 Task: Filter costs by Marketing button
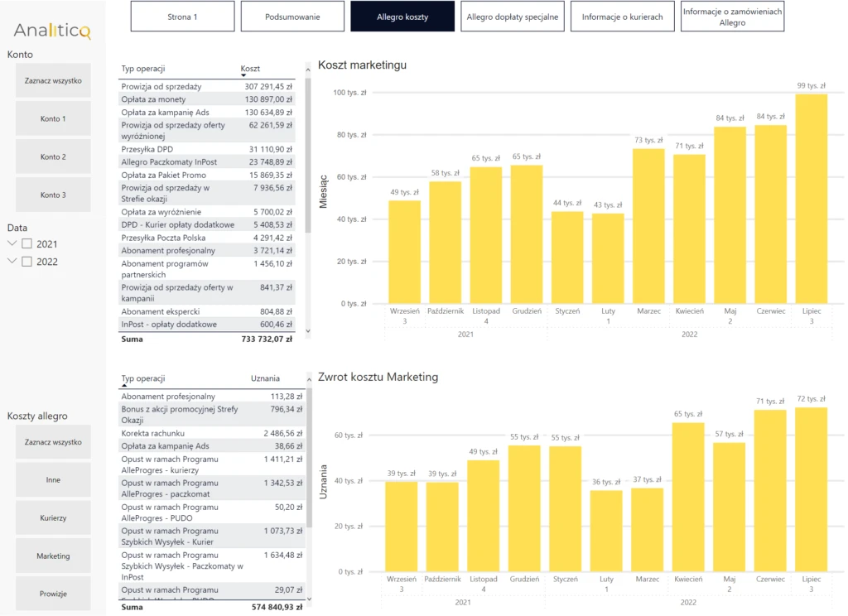point(53,556)
